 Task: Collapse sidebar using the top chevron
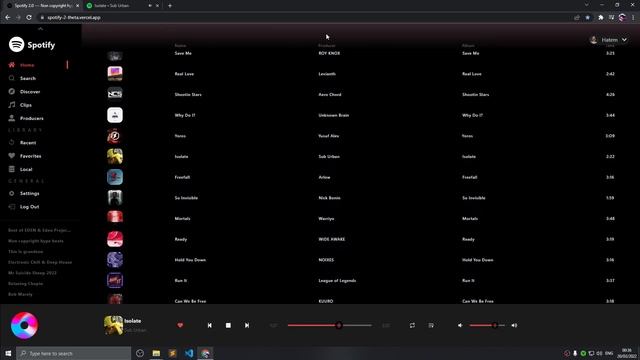(x=40, y=29)
